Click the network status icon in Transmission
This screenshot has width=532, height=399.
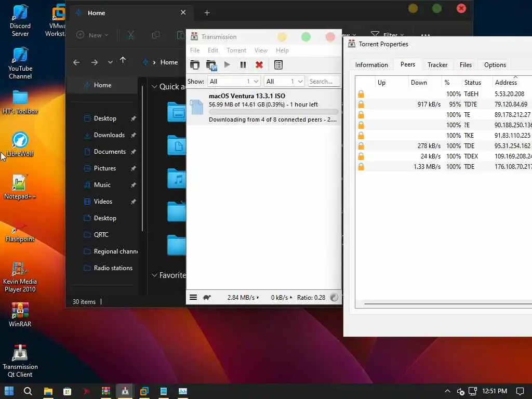point(334,297)
